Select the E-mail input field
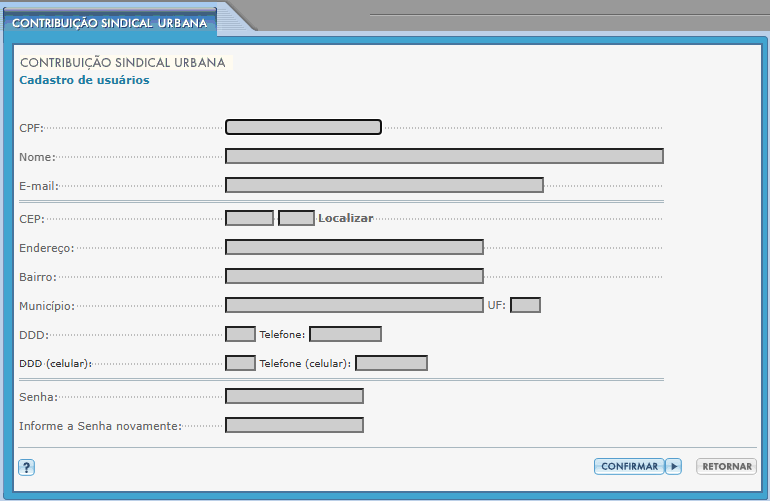770x502 pixels. click(x=384, y=185)
